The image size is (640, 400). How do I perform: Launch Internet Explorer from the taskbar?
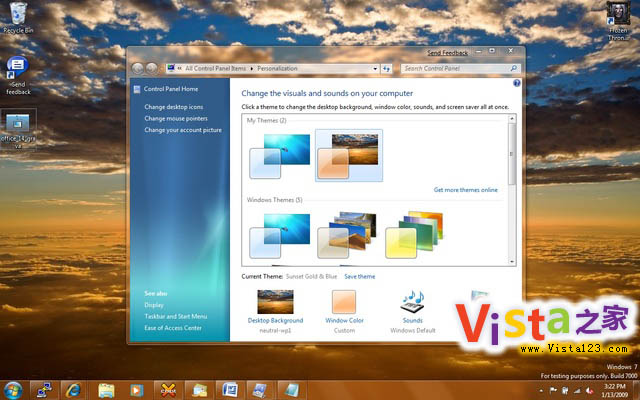[x=75, y=391]
